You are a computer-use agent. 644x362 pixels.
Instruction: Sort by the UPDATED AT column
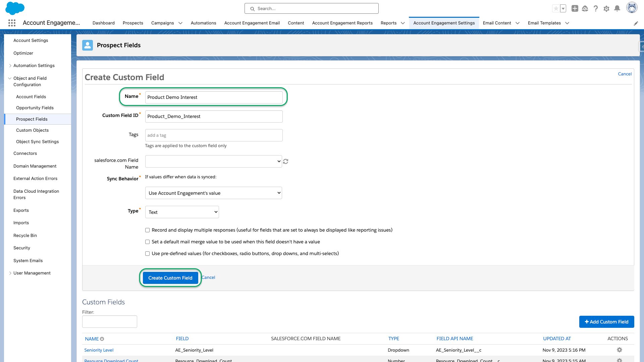click(557, 339)
